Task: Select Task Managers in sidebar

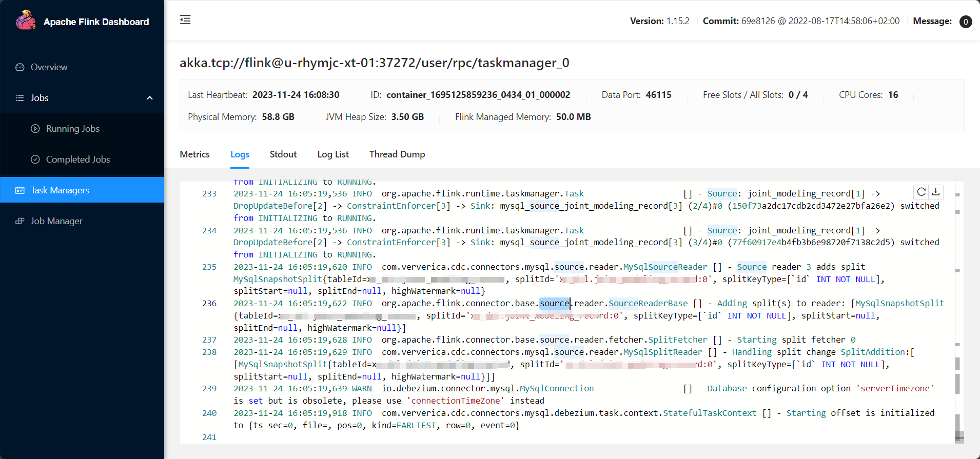Action: pos(82,190)
